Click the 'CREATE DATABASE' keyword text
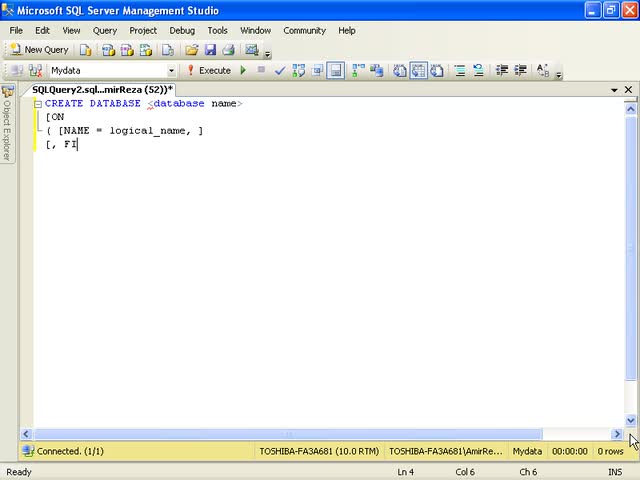 click(93, 103)
